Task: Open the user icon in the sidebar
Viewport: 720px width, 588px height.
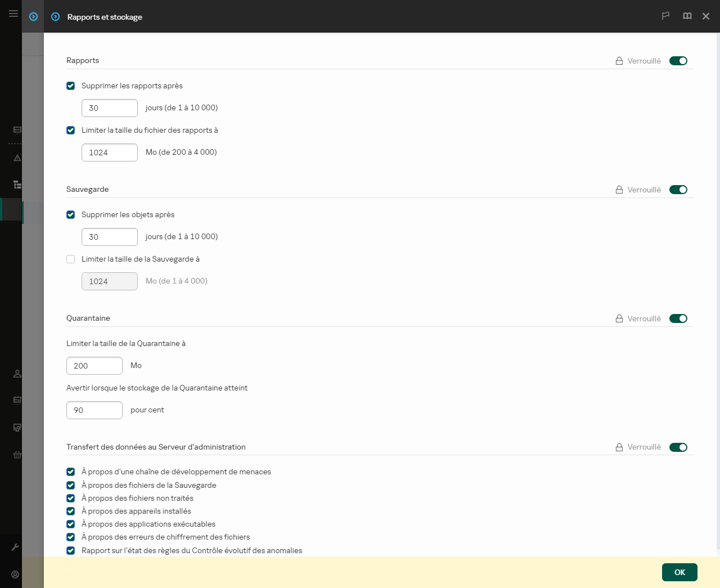Action: tap(17, 374)
